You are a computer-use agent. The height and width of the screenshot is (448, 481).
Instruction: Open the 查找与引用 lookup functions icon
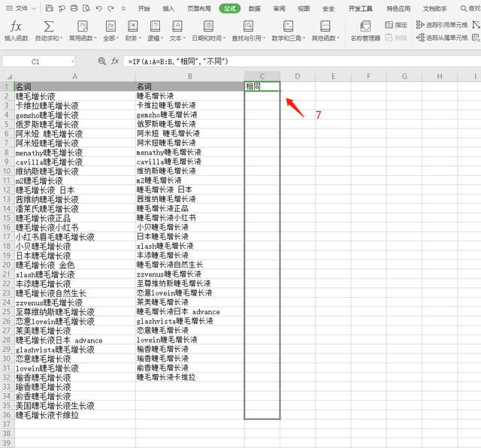point(248,26)
